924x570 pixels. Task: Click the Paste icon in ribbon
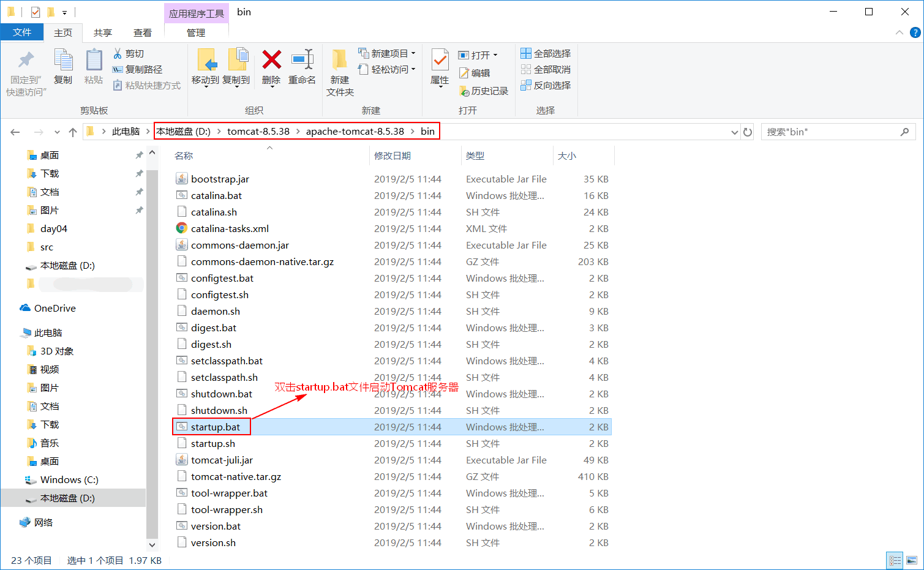pyautogui.click(x=94, y=60)
